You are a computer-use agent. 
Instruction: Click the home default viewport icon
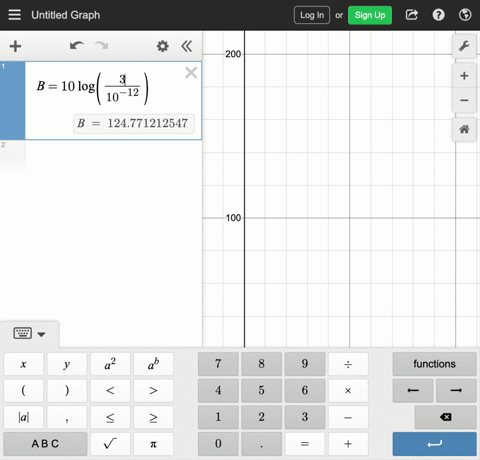click(x=464, y=129)
